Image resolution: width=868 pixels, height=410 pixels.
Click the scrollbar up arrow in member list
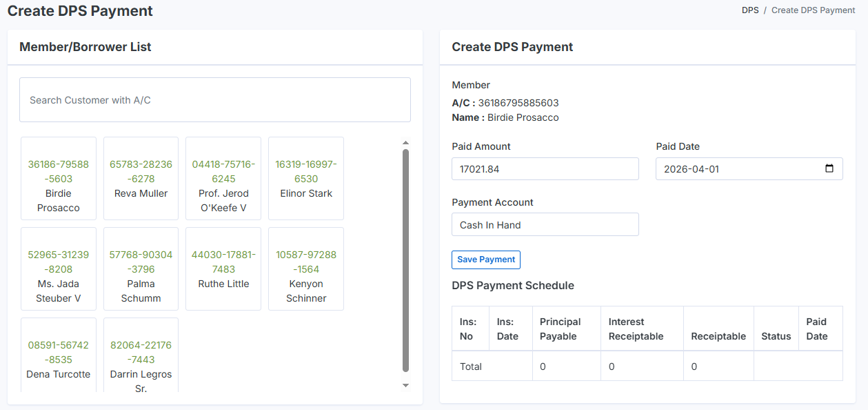[x=405, y=143]
